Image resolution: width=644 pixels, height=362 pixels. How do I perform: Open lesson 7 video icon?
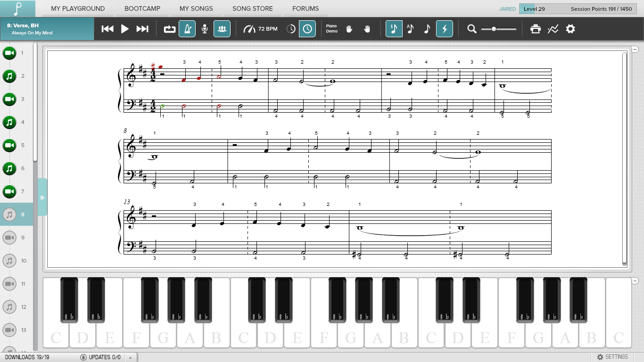[x=9, y=192]
